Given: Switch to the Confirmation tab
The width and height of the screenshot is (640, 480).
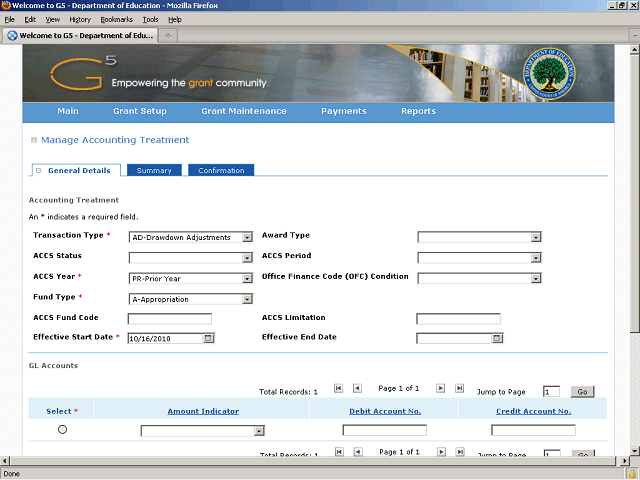Looking at the screenshot, I should (221, 170).
